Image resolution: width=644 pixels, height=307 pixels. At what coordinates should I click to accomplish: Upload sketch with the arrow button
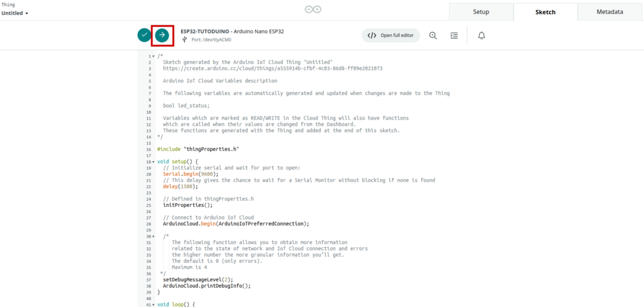162,35
